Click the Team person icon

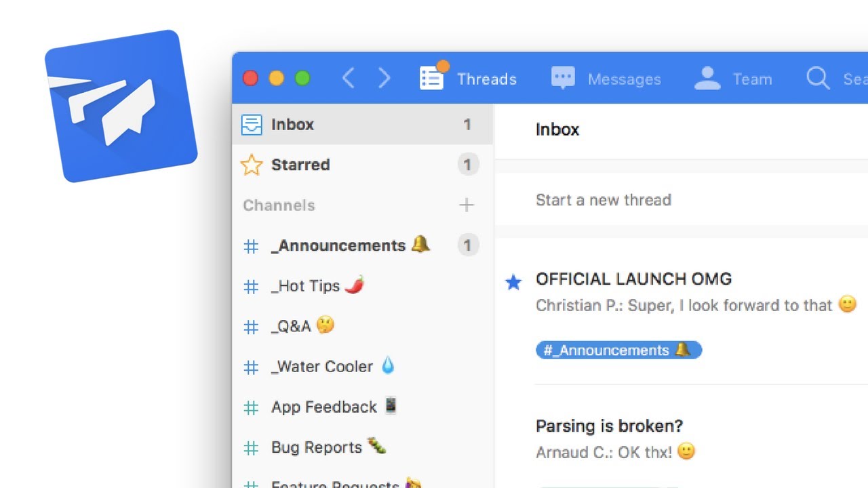pos(707,79)
